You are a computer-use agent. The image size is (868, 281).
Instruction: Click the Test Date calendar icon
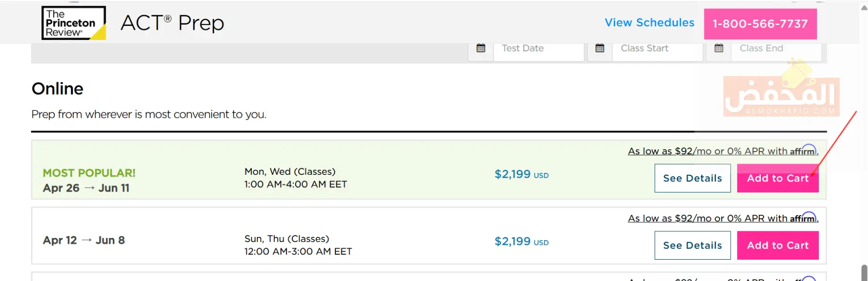tap(481, 48)
